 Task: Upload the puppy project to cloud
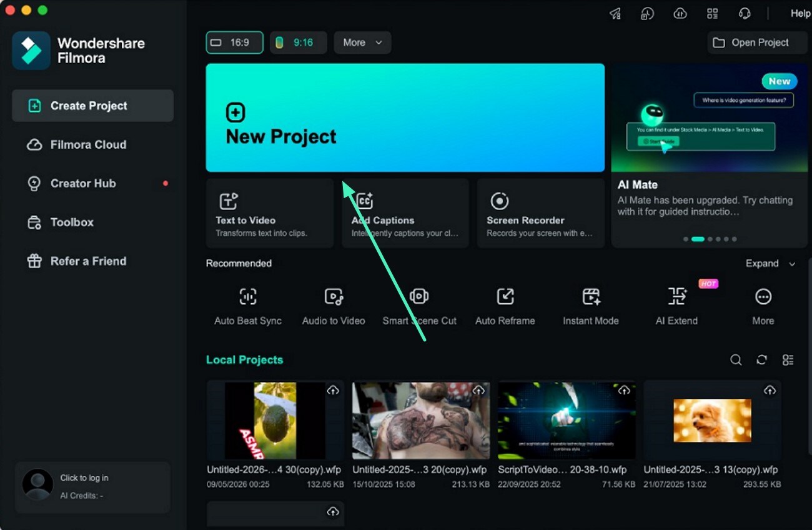click(x=770, y=390)
